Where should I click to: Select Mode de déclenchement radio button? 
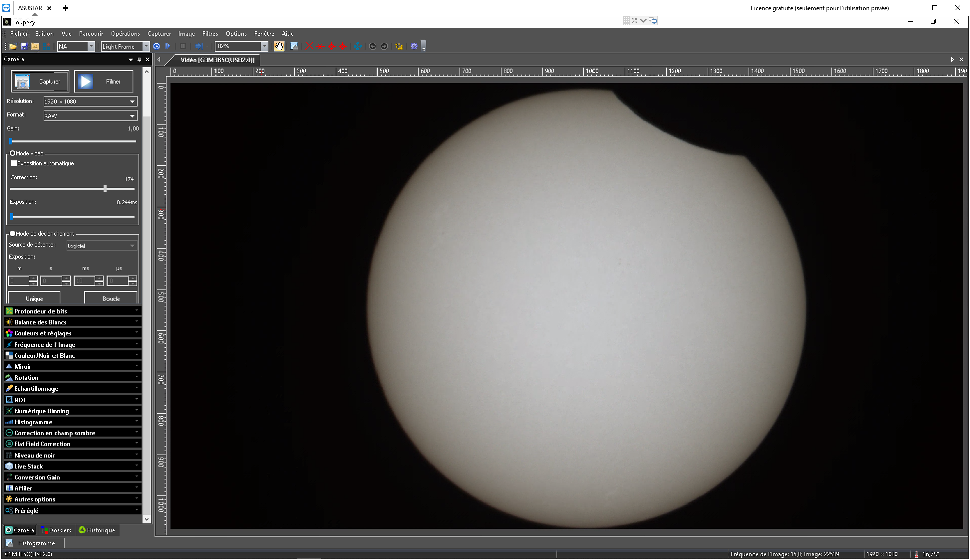(13, 234)
